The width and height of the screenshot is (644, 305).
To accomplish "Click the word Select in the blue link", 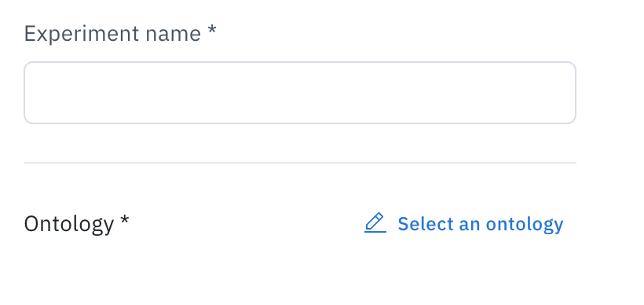I will pyautogui.click(x=425, y=223).
